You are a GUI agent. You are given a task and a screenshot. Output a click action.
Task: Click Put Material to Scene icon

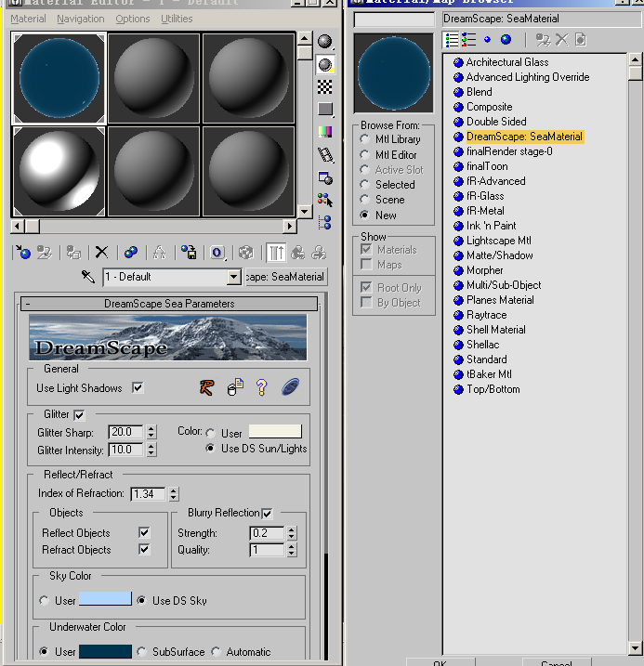pos(45,253)
